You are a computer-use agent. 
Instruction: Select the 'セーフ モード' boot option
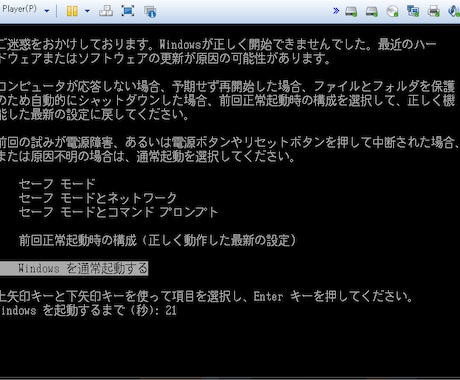(x=57, y=184)
